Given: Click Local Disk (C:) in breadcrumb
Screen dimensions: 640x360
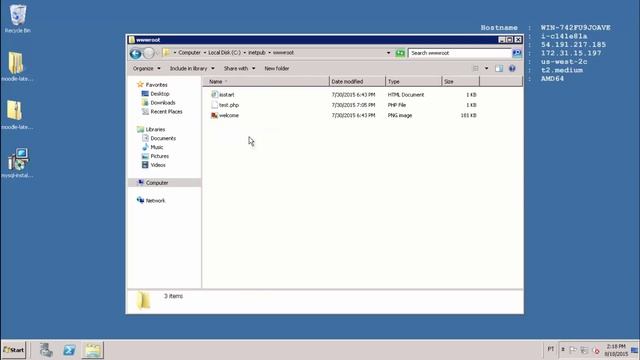Looking at the screenshot, I should point(224,53).
